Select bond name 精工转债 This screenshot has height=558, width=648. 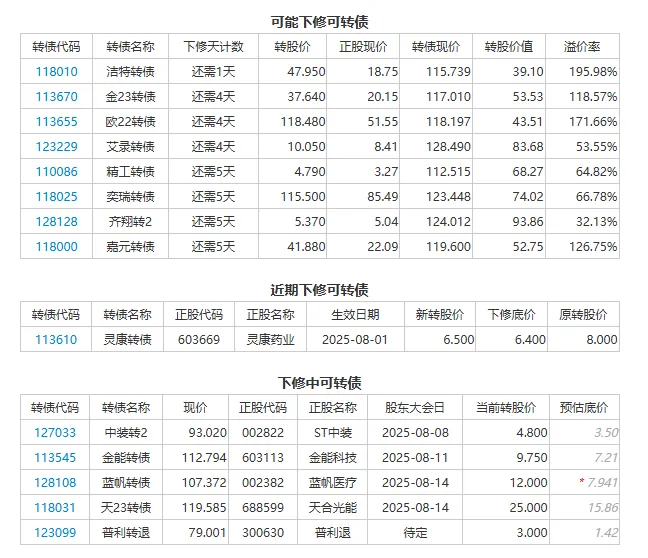131,172
